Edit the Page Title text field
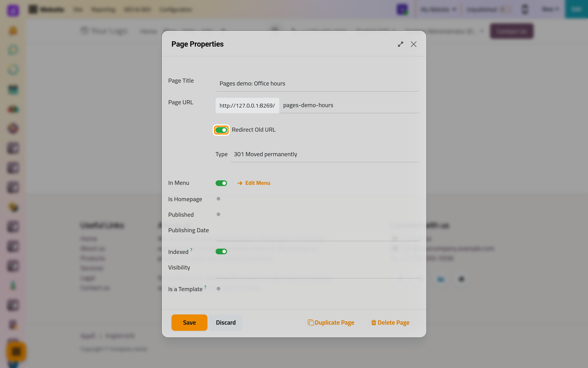The width and height of the screenshot is (588, 368). tap(318, 83)
